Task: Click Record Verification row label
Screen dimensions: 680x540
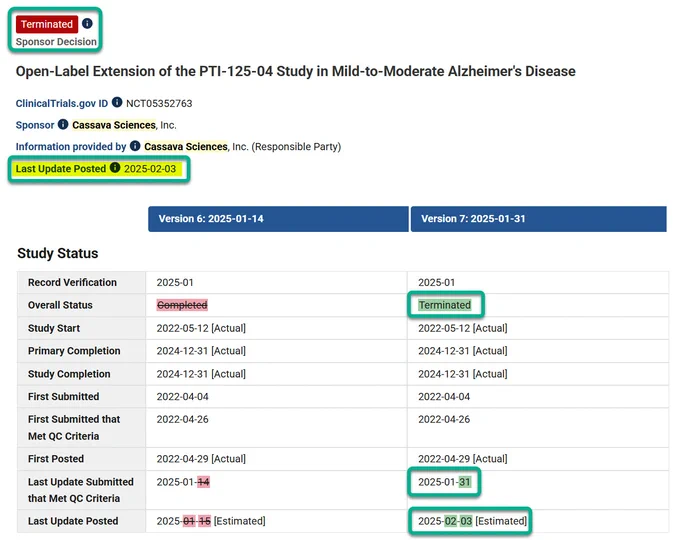Action: pyautogui.click(x=72, y=282)
